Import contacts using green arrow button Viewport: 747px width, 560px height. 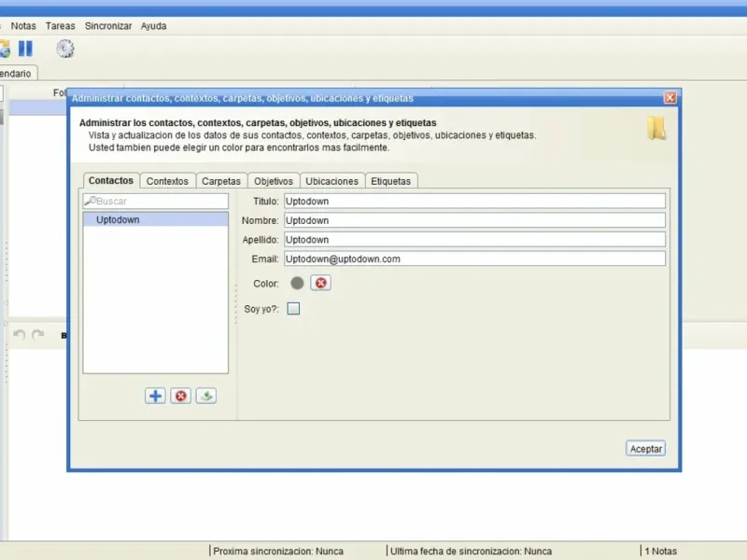pos(206,396)
